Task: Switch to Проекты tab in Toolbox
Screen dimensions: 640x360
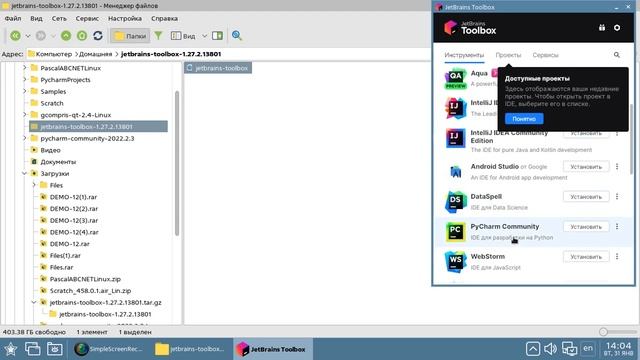Action: [x=508, y=55]
